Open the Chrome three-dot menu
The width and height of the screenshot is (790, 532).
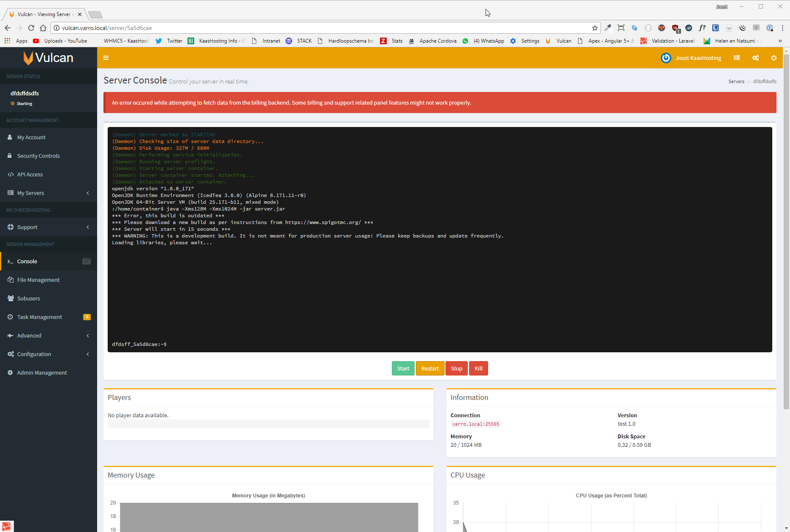click(x=782, y=28)
